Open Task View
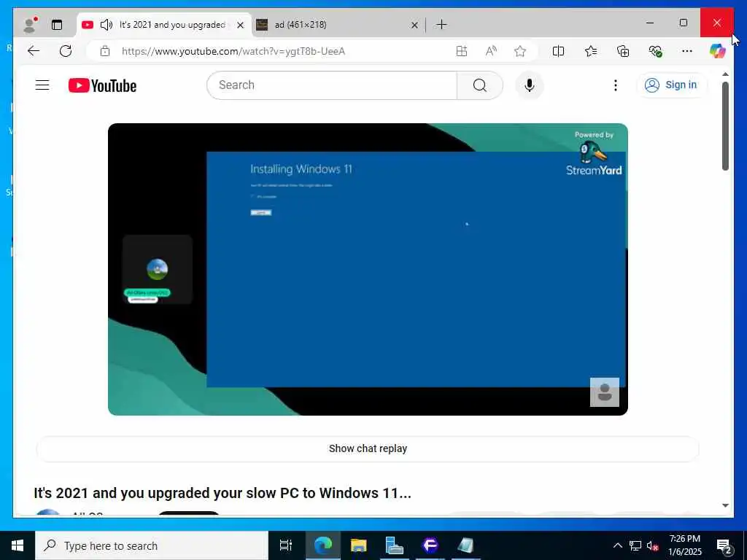This screenshot has width=747, height=560. 286,545
